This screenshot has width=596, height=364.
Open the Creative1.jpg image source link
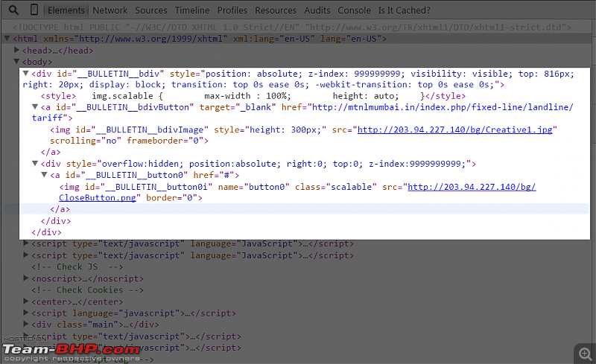454,130
